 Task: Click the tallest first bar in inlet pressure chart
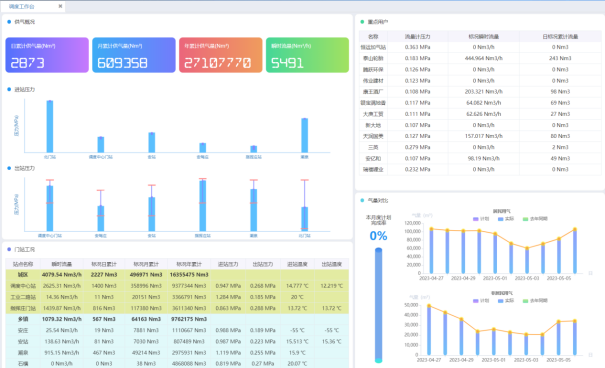pyautogui.click(x=50, y=127)
